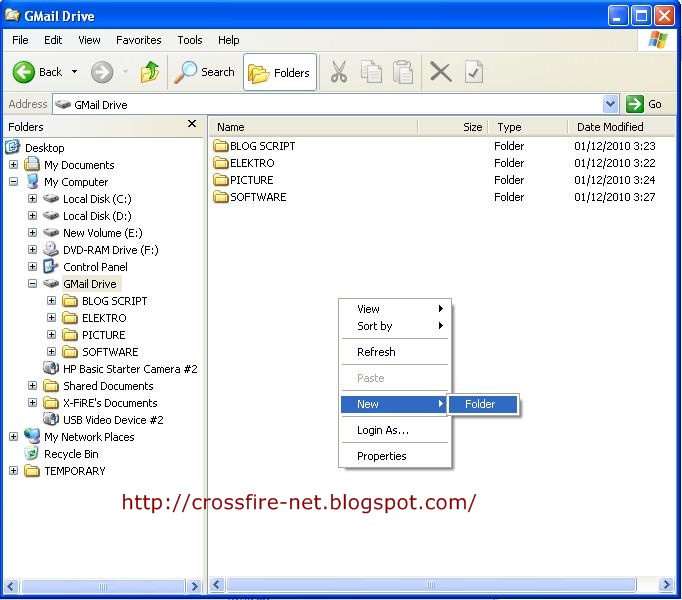
Task: Select USB Video Device #2
Action: click(113, 420)
